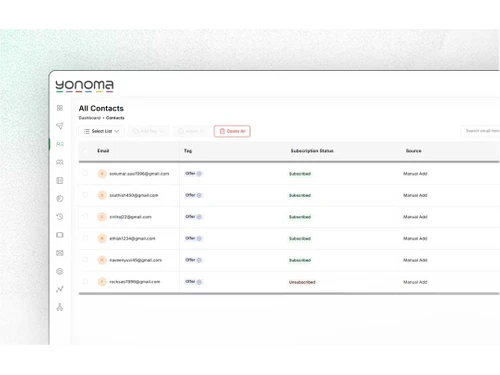The image size is (500, 375).
Task: Open the rounded rectangle icon in sidebar
Action: [60, 235]
